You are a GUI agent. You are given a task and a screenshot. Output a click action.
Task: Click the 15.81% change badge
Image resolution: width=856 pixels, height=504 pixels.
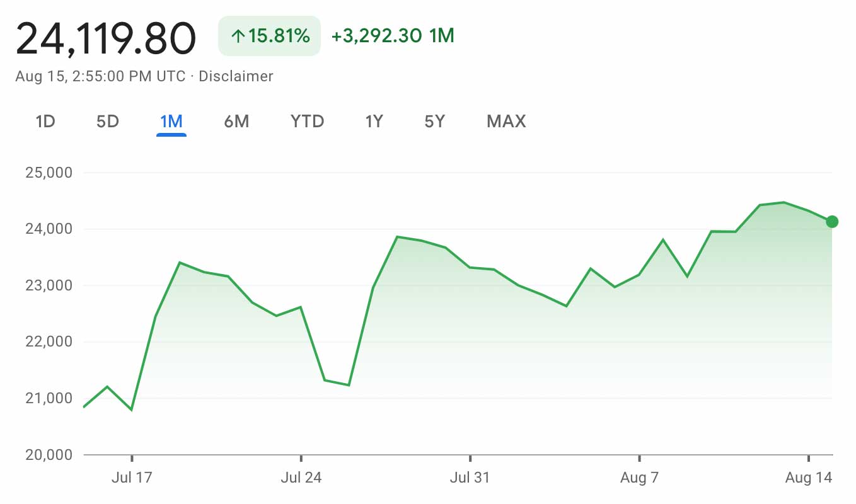click(270, 36)
